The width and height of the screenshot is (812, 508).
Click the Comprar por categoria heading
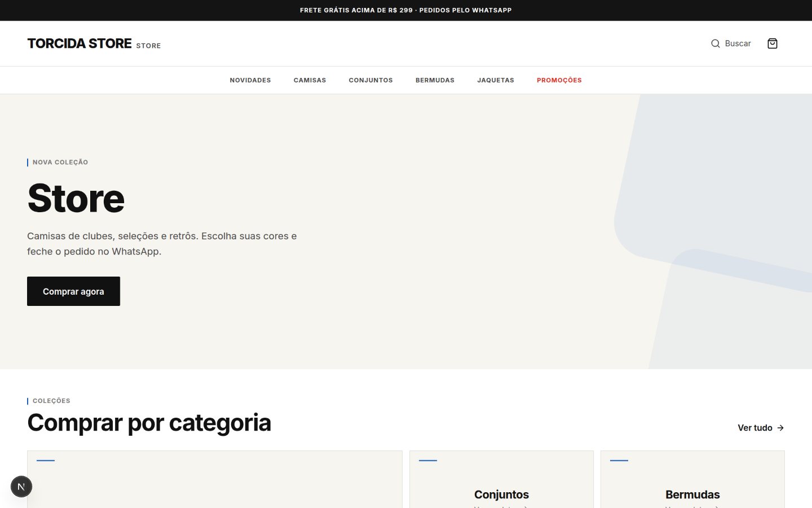click(x=149, y=423)
